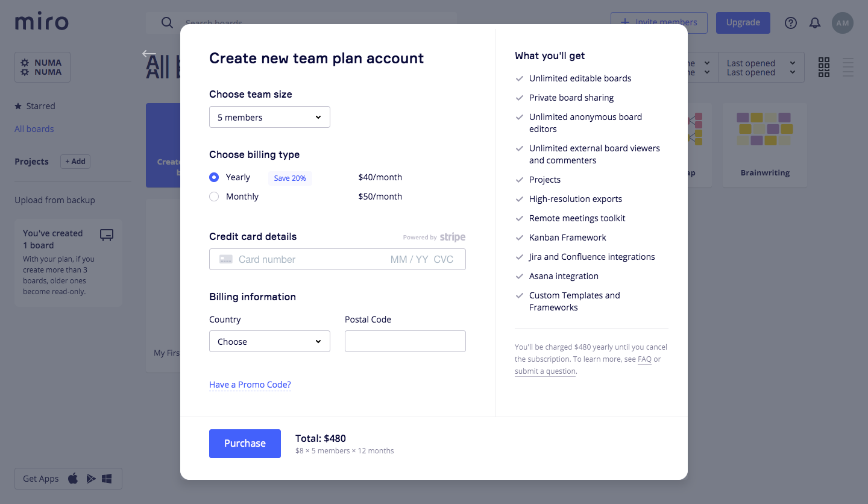The height and width of the screenshot is (504, 868).
Task: Switch to grid view icon
Action: click(x=824, y=68)
